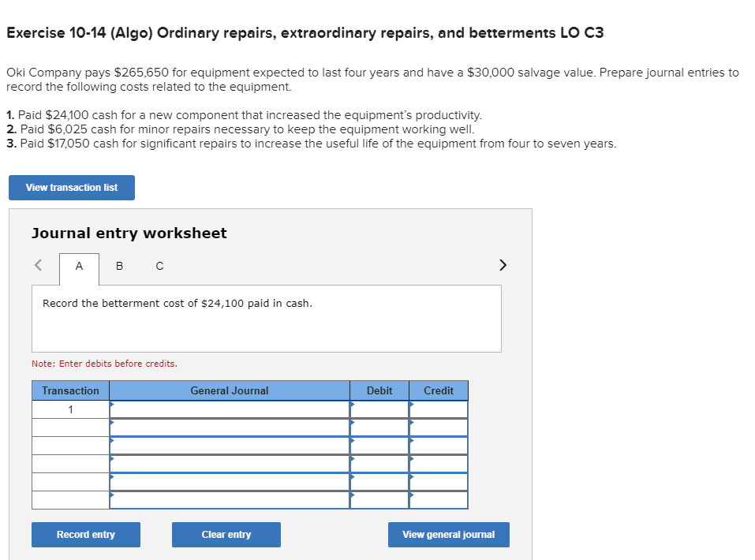This screenshot has height=560, width=755.
Task: Click the second row Debit field
Action: 379,427
